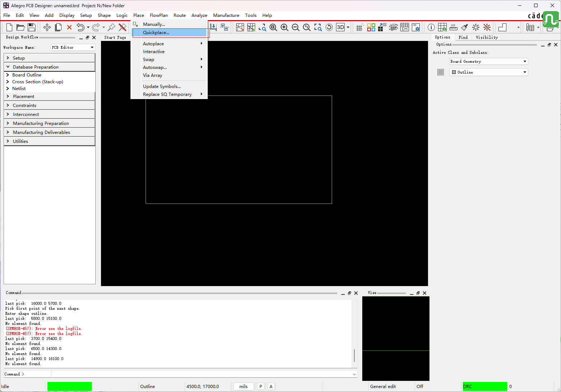Image resolution: width=561 pixels, height=392 pixels.
Task: Zoom in on the canvas
Action: pyautogui.click(x=285, y=27)
